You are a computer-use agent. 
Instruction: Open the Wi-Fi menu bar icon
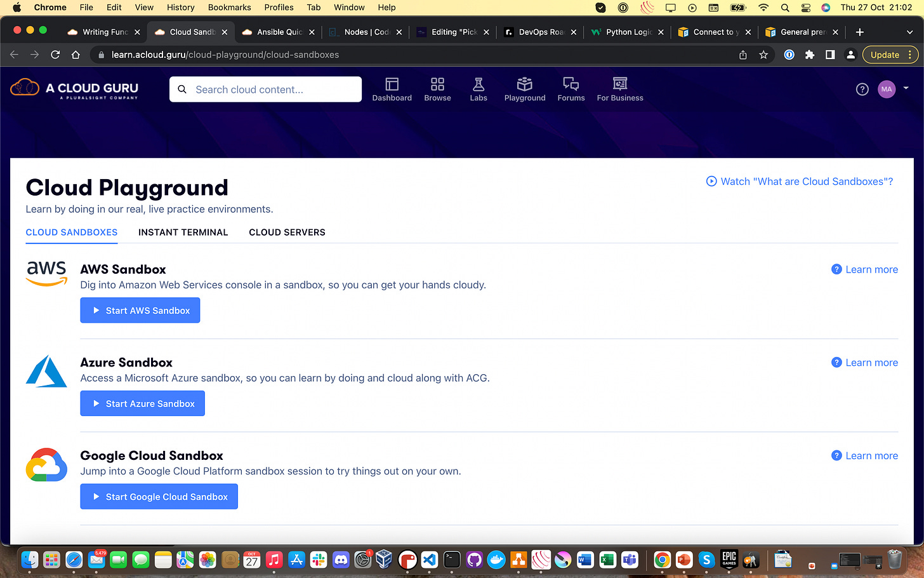[763, 8]
